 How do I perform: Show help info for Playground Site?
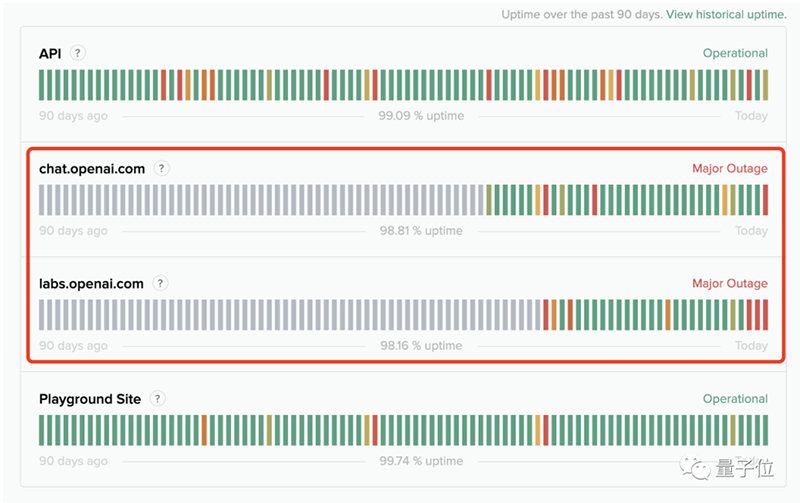coord(158,398)
